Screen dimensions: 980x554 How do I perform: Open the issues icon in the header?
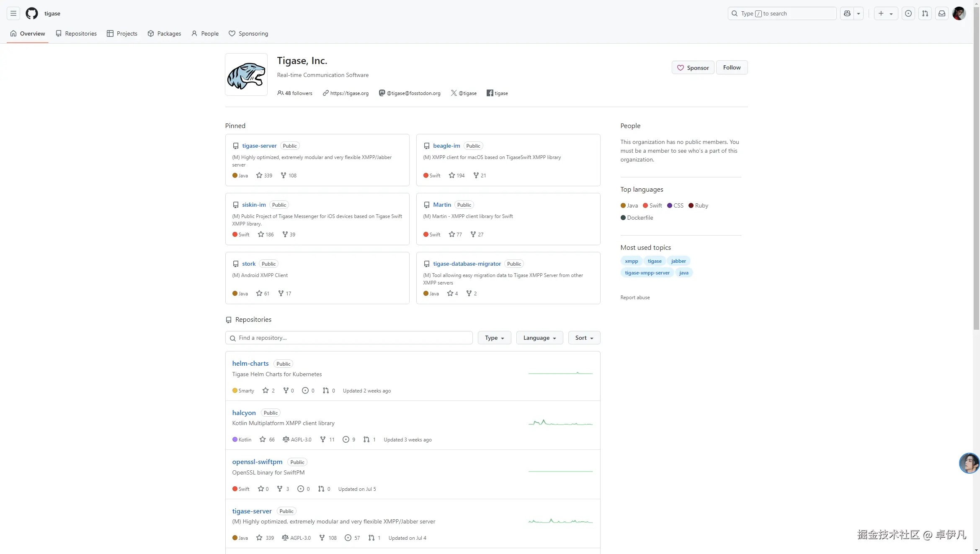pos(908,13)
